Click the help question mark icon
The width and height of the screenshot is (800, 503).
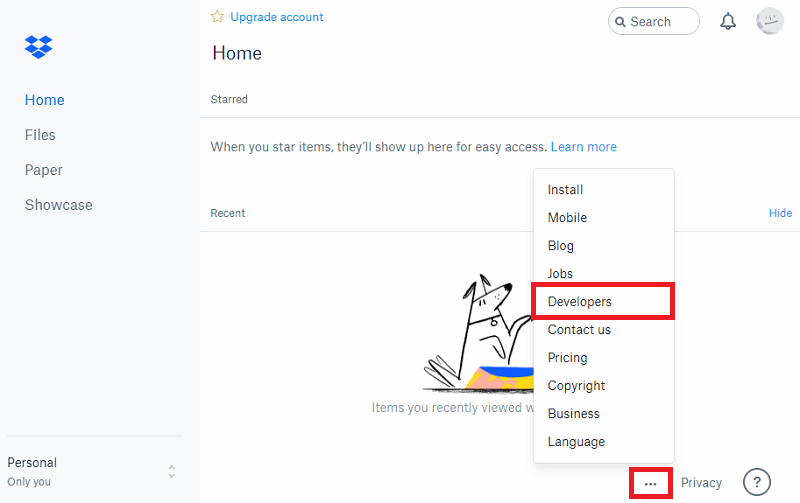757,482
